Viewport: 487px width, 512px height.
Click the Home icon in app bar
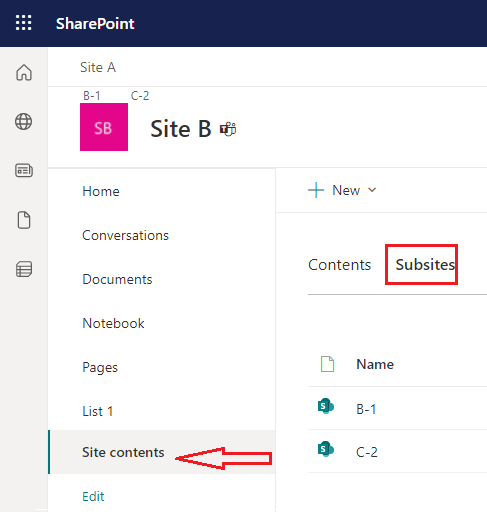pyautogui.click(x=24, y=72)
